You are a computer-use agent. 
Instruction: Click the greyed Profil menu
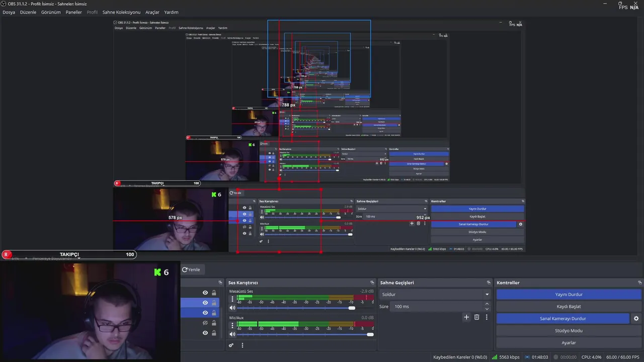click(92, 12)
